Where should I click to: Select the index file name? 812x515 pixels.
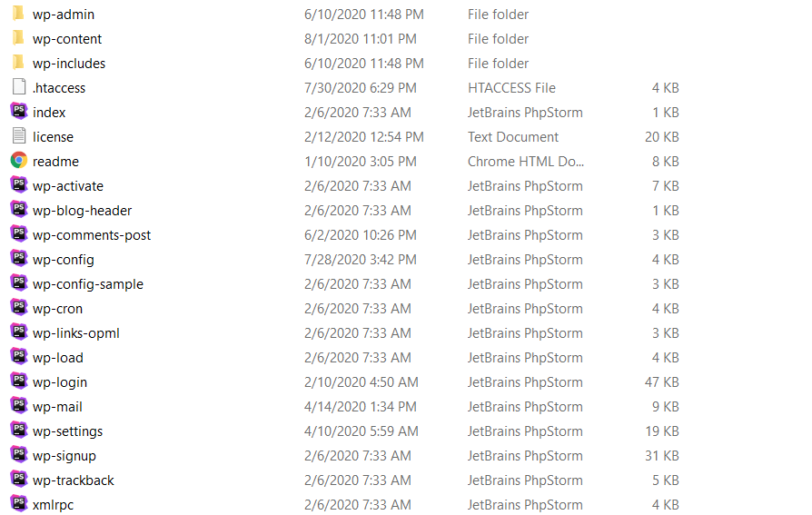point(49,113)
